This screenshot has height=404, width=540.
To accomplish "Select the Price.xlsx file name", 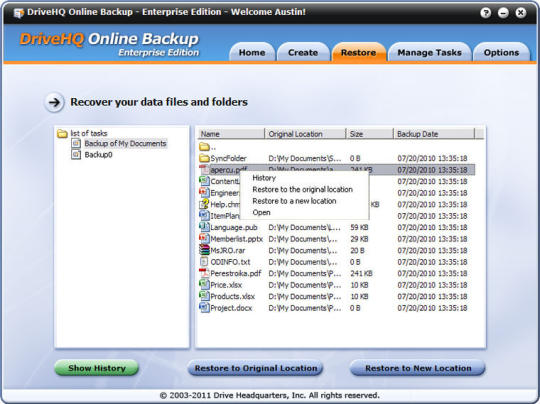I will coord(226,285).
